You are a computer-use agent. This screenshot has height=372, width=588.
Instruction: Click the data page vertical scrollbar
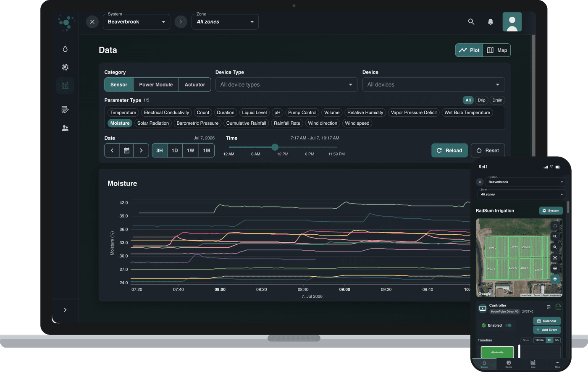[x=533, y=96]
